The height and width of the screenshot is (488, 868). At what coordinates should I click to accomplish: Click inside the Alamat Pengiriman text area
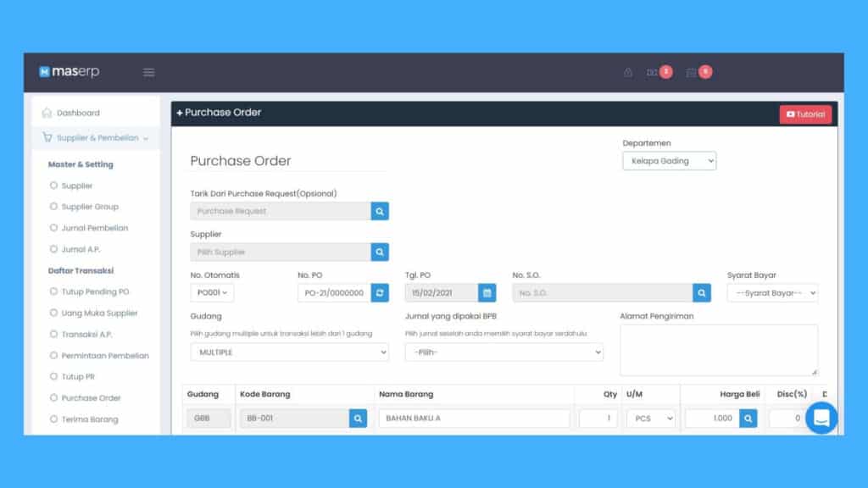click(x=719, y=349)
